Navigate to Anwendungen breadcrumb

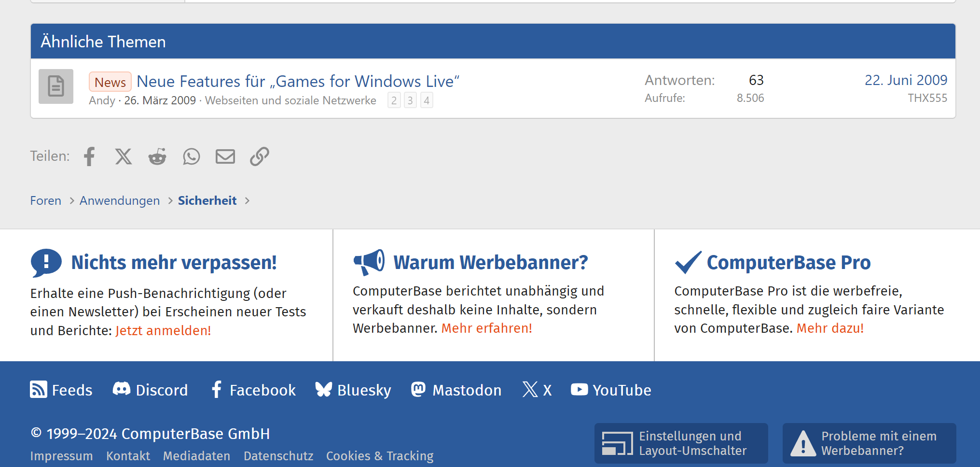pos(120,200)
